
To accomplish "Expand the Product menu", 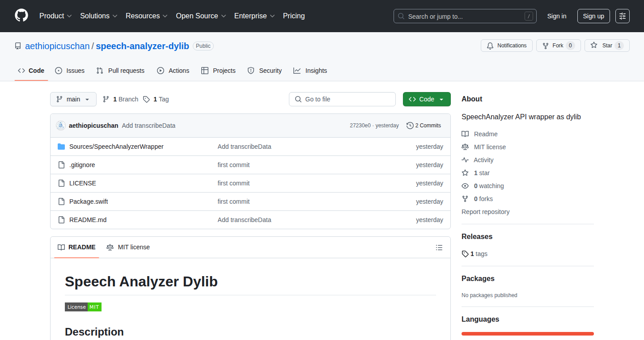I will 55,16.
